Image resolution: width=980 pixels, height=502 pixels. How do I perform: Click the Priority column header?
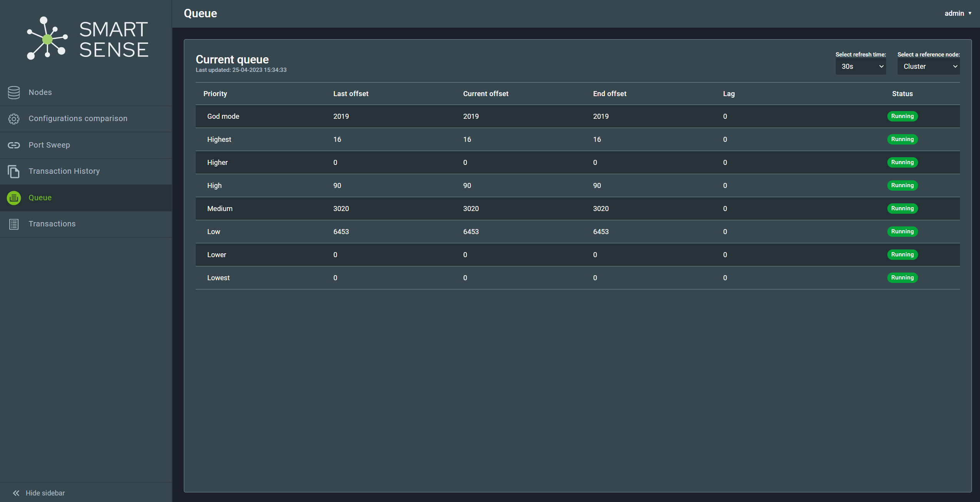215,94
